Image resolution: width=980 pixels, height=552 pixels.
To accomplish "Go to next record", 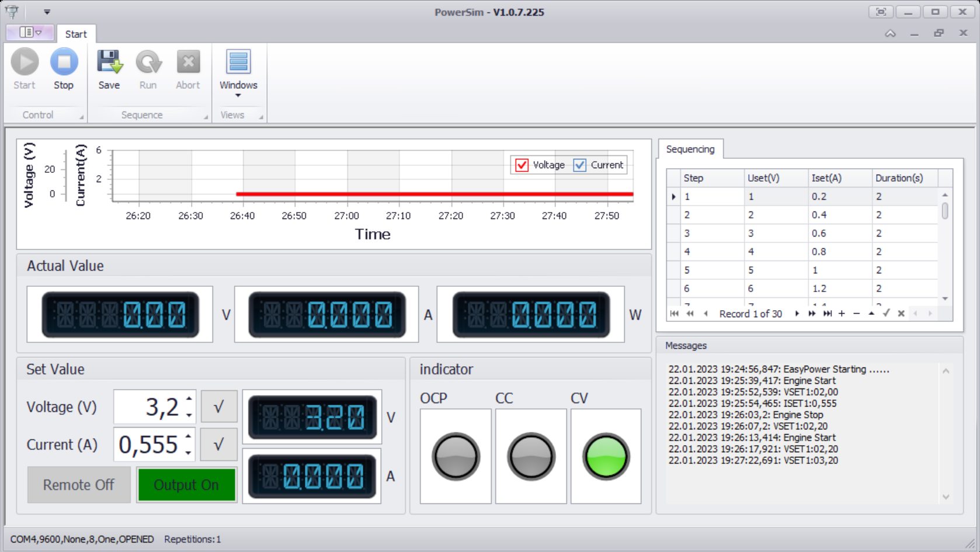I will pos(797,314).
